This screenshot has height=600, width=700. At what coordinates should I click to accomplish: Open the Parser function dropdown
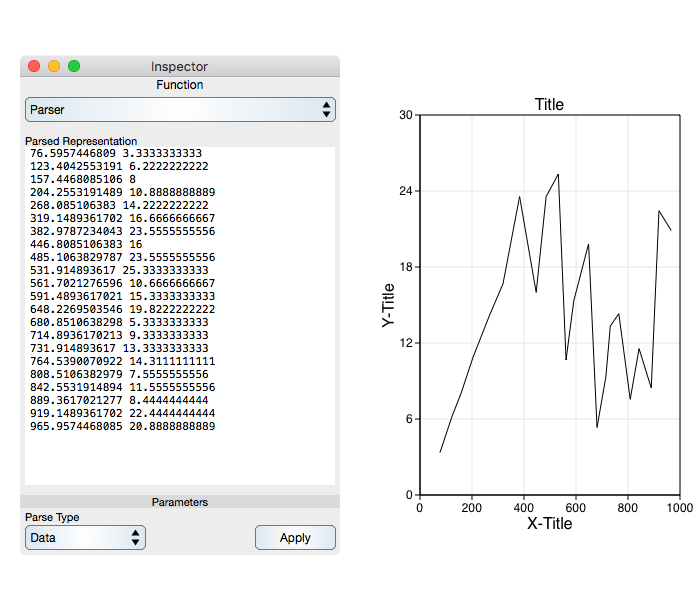180,109
